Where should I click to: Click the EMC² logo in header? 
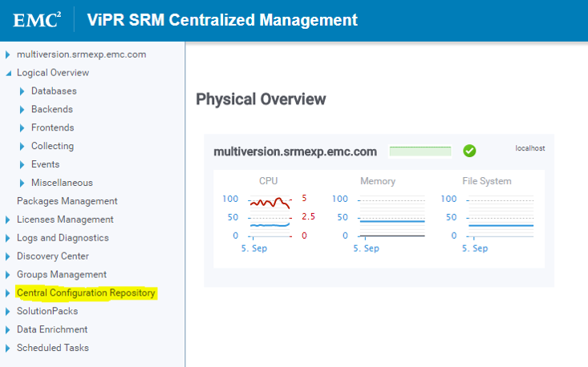click(x=37, y=20)
